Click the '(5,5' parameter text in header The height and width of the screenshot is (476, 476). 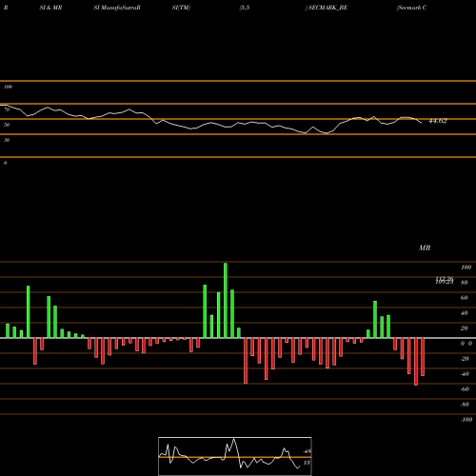coord(245,8)
